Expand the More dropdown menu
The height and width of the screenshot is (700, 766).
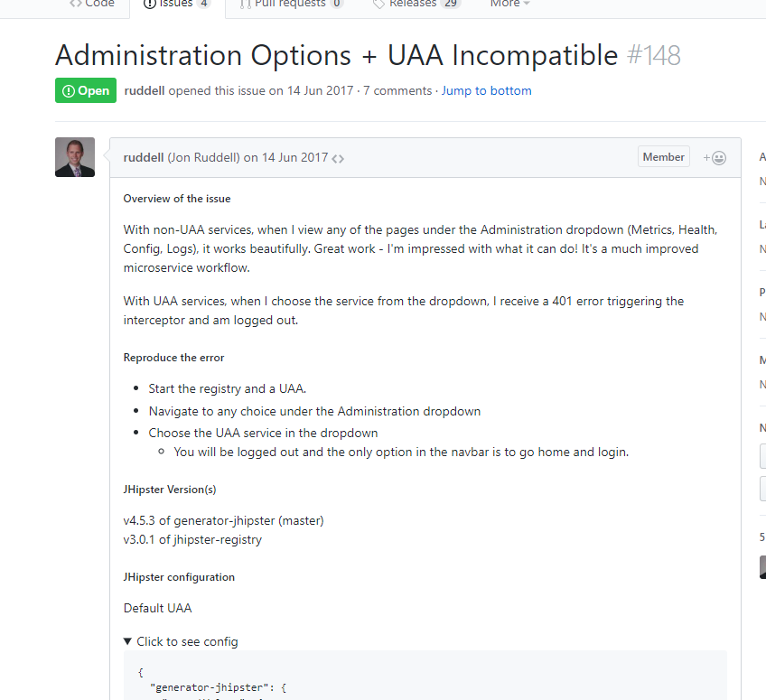pos(509,4)
